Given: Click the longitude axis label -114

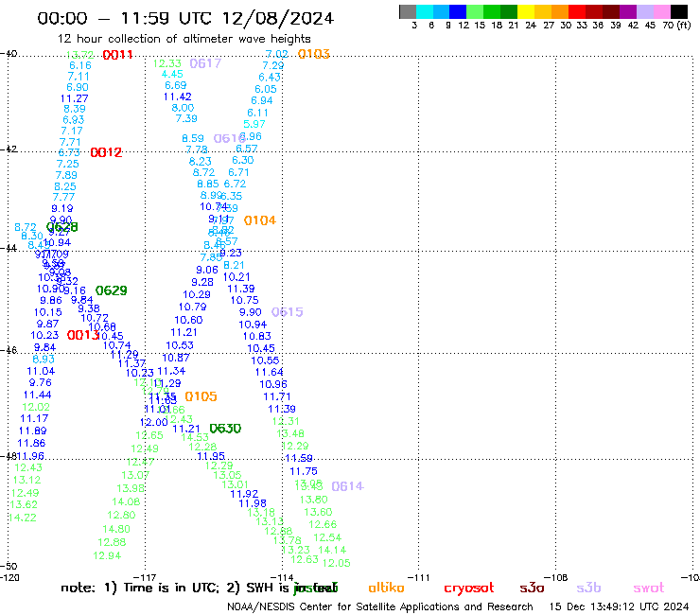Looking at the screenshot, I should click(282, 577).
